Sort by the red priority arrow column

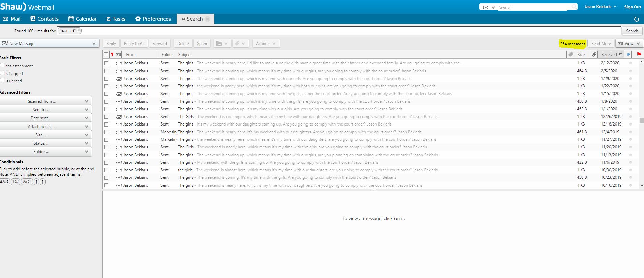click(x=112, y=54)
